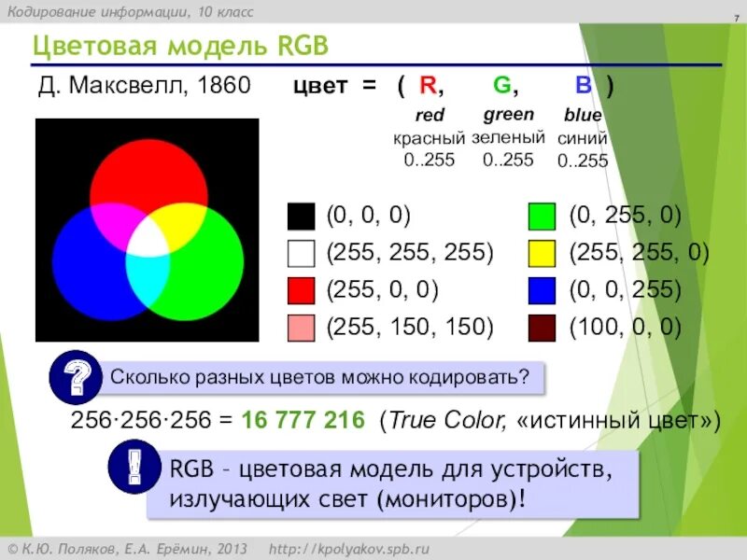This screenshot has width=747, height=560.
Task: Click the text "(100, 0, 0)"
Action: click(625, 328)
